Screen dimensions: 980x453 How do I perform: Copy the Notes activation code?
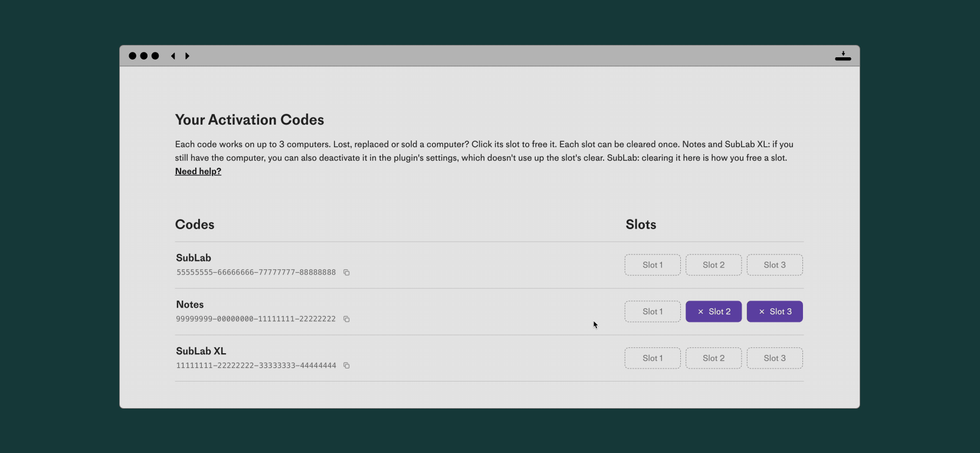[x=346, y=319]
